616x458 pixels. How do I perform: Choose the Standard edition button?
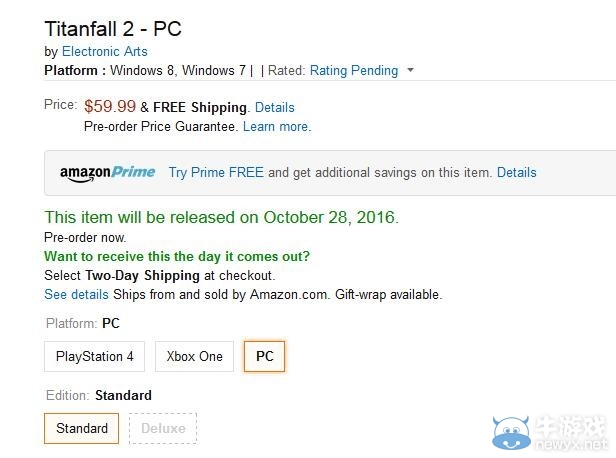(82, 428)
